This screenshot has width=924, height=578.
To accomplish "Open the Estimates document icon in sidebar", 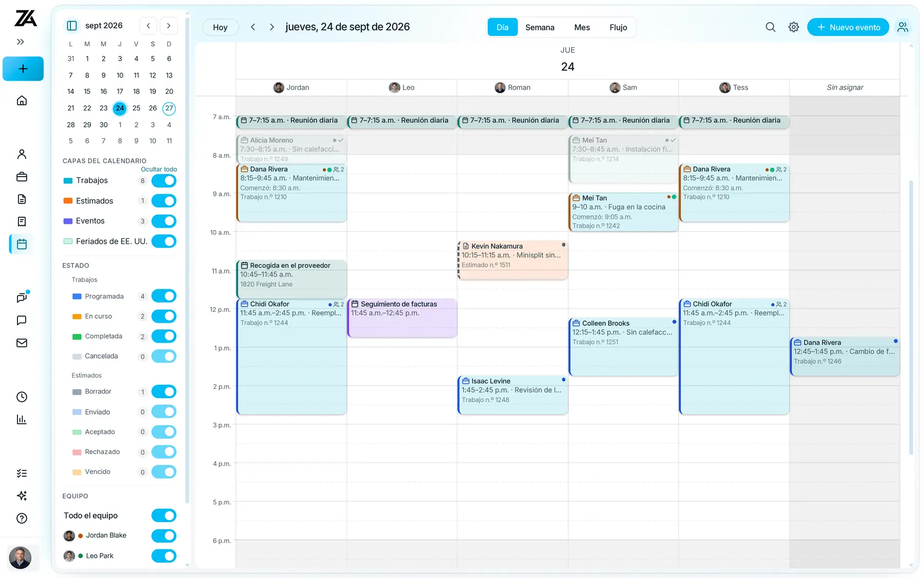I will click(22, 199).
